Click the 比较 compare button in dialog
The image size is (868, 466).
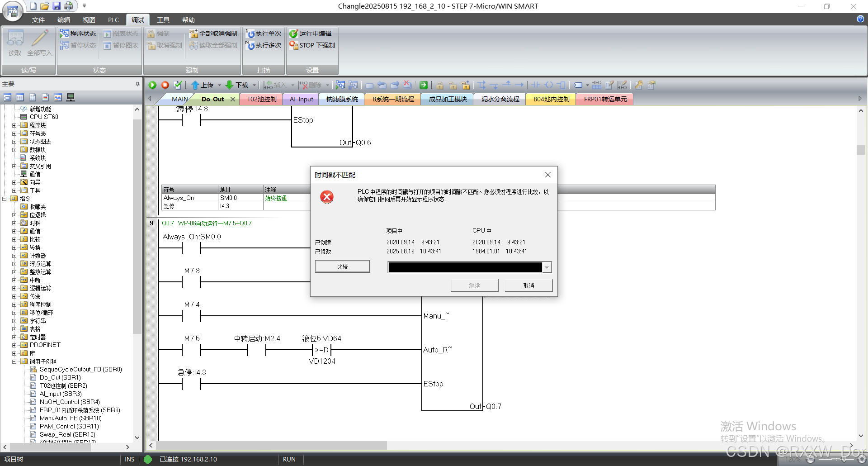coord(342,266)
